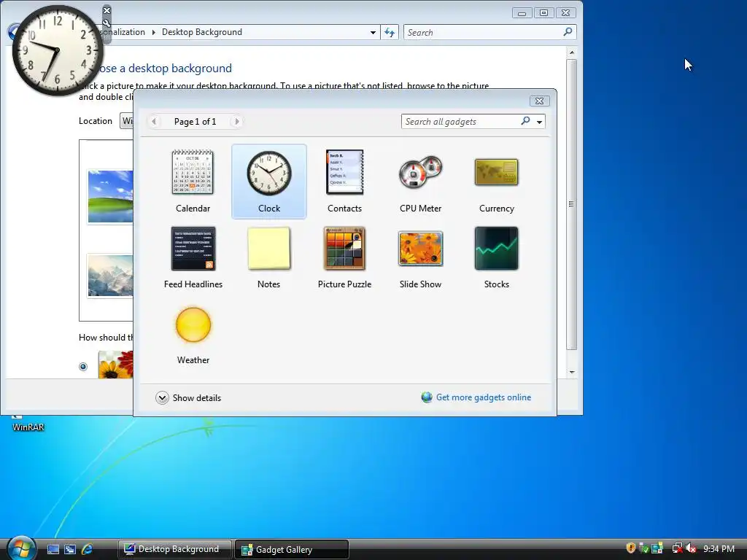Go to previous gadget gallery page

153,122
